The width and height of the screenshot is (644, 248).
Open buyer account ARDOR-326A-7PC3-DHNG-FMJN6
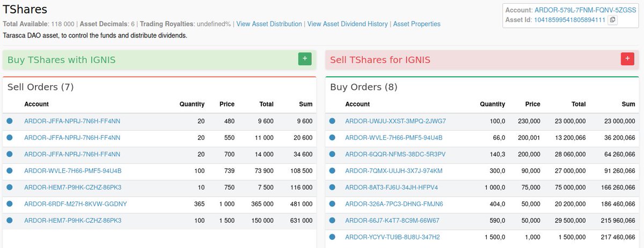click(x=394, y=204)
